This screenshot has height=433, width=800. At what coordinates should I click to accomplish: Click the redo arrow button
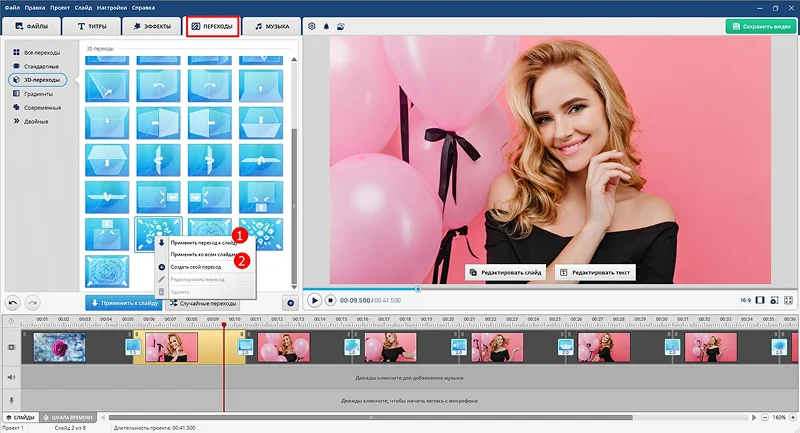point(33,303)
